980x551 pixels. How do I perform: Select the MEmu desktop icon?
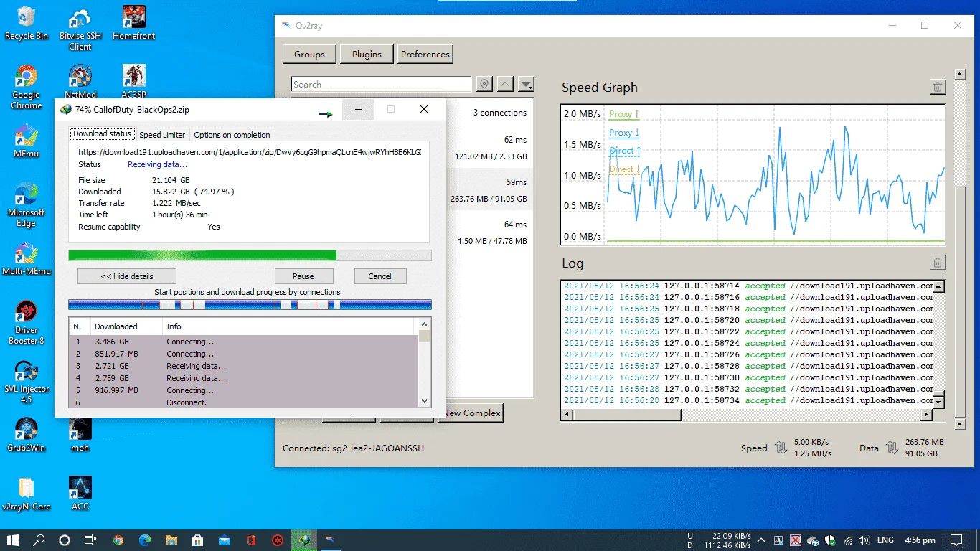coord(27,141)
